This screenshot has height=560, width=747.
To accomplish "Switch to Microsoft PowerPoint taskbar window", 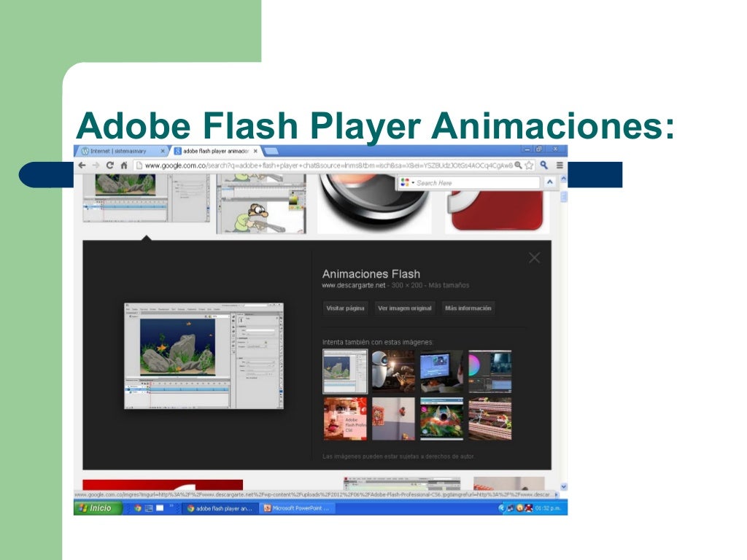I will [297, 508].
